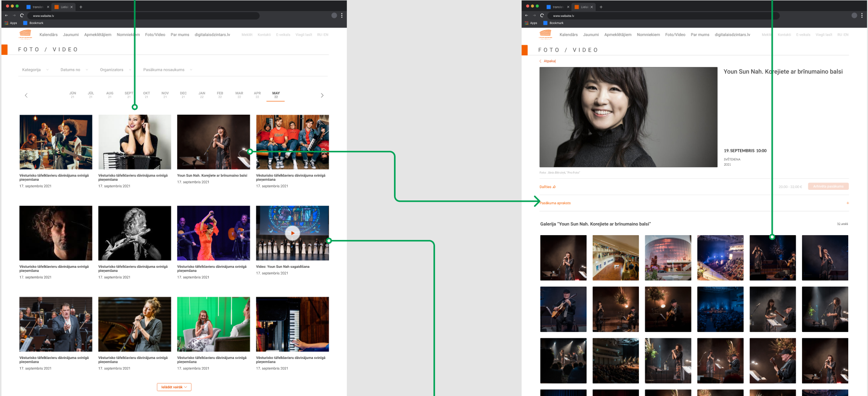Viewport: 868px width, 396px height.
Task: Open the Apps grid in left browser bookmarks bar
Action: click(11, 23)
